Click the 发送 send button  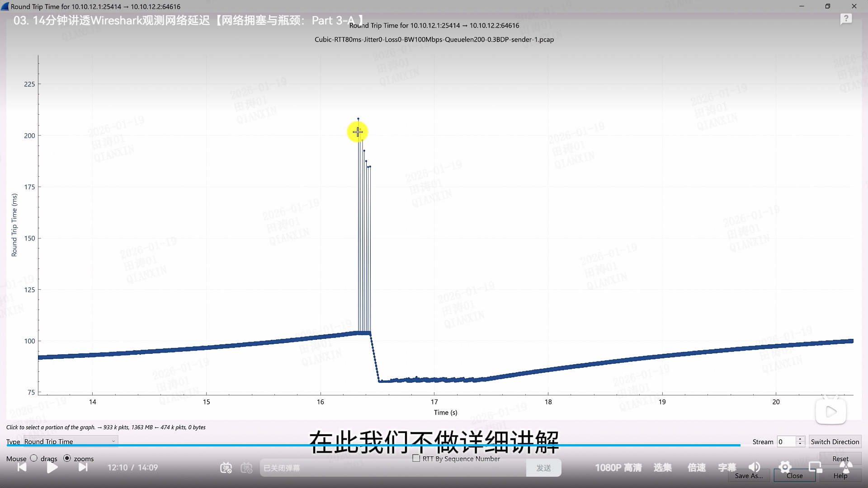(543, 468)
